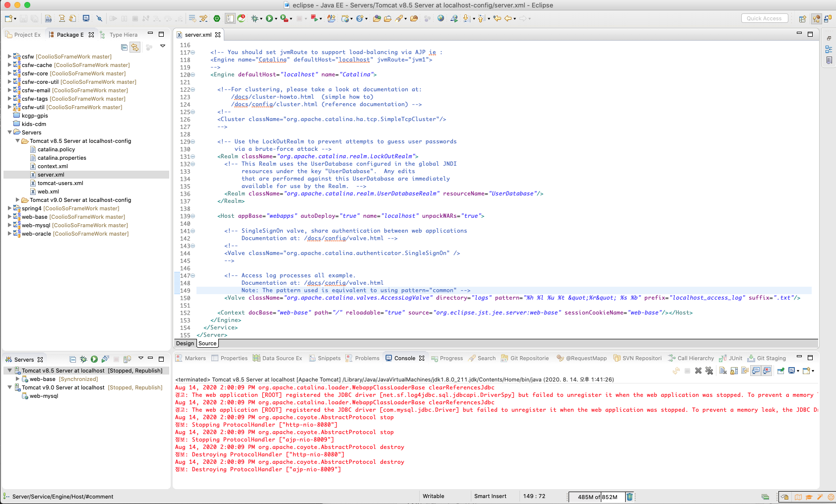Open tomcat-users.xml in the file tree
Viewport: 836px width, 504px height.
pyautogui.click(x=60, y=183)
